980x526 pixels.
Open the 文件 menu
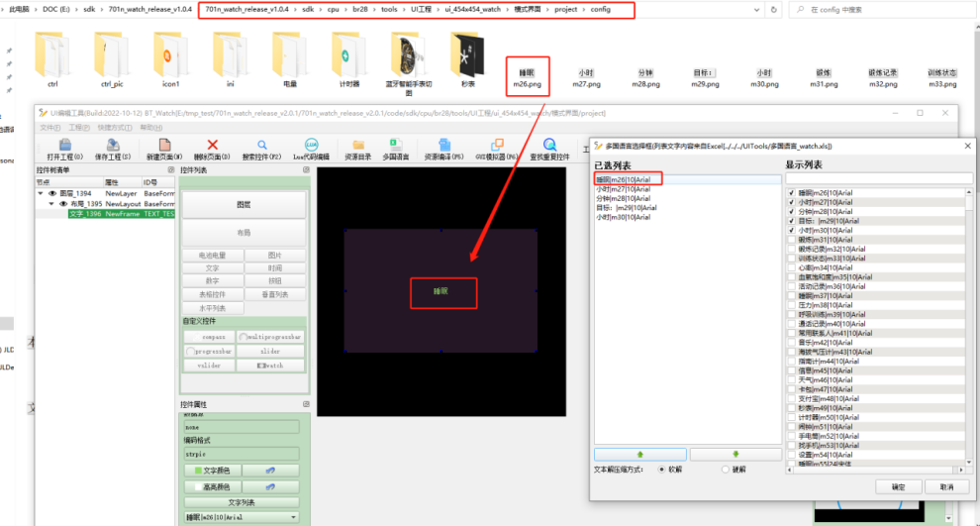(x=50, y=128)
